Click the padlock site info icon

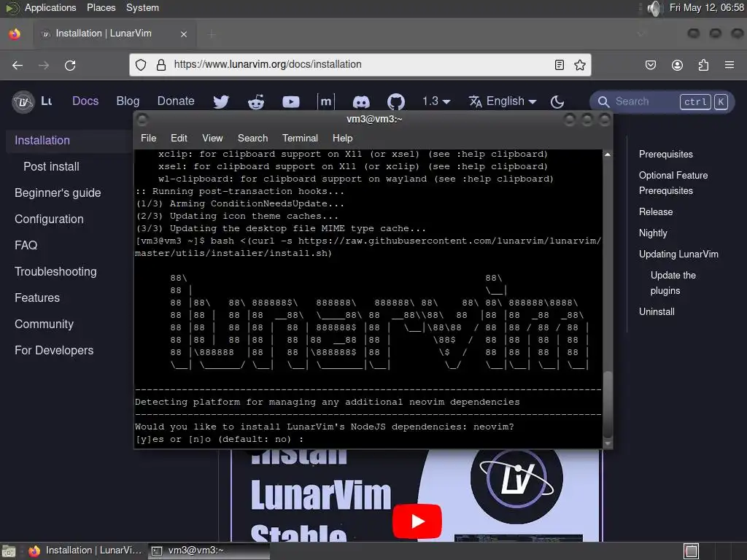(x=161, y=65)
